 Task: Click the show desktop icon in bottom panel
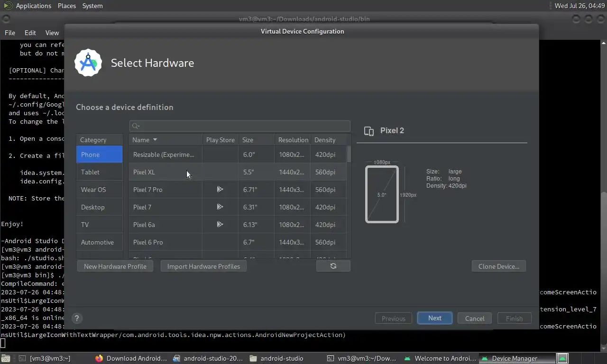[x=6, y=358]
